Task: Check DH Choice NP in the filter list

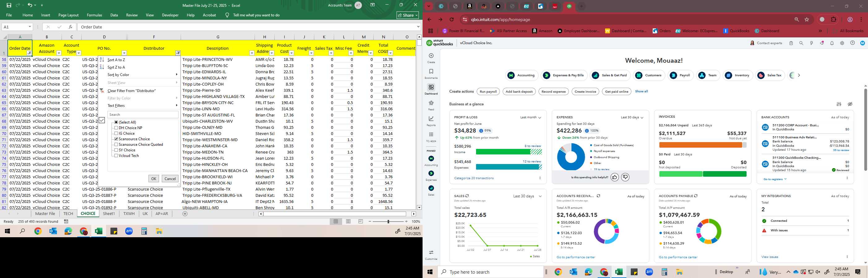Action: [x=116, y=128]
